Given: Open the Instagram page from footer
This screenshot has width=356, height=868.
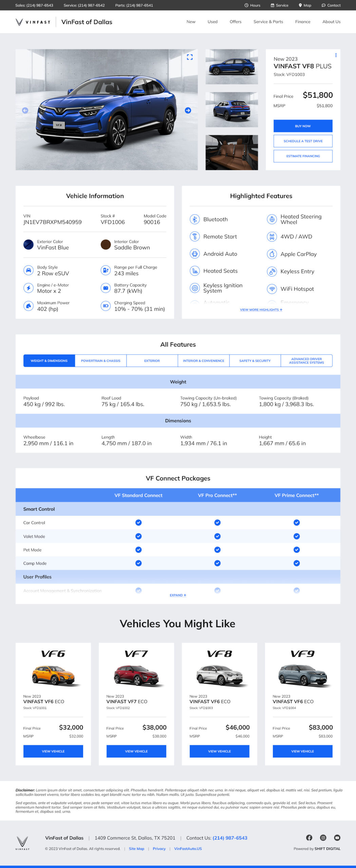Looking at the screenshot, I should 323,838.
